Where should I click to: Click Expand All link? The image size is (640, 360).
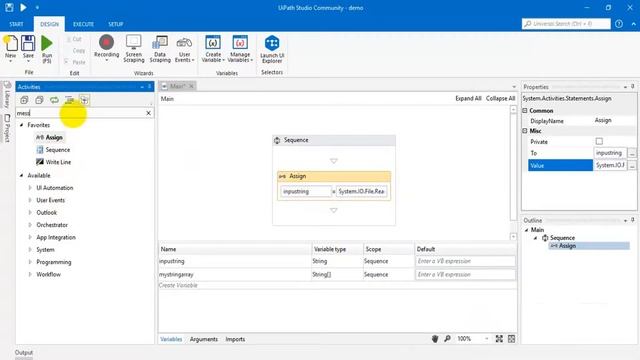click(468, 98)
